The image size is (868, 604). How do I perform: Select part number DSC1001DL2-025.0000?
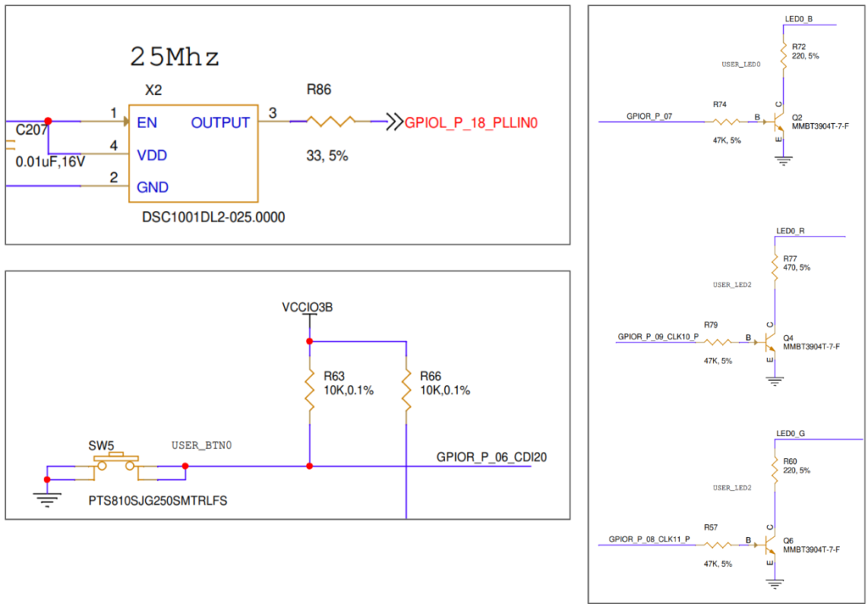[x=214, y=217]
